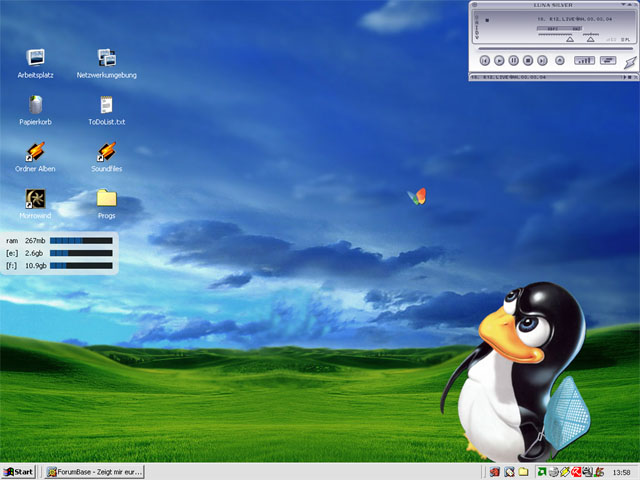Click the [f:] 10.9gb drive bar
Viewport: 640px width, 480px height.
81,266
